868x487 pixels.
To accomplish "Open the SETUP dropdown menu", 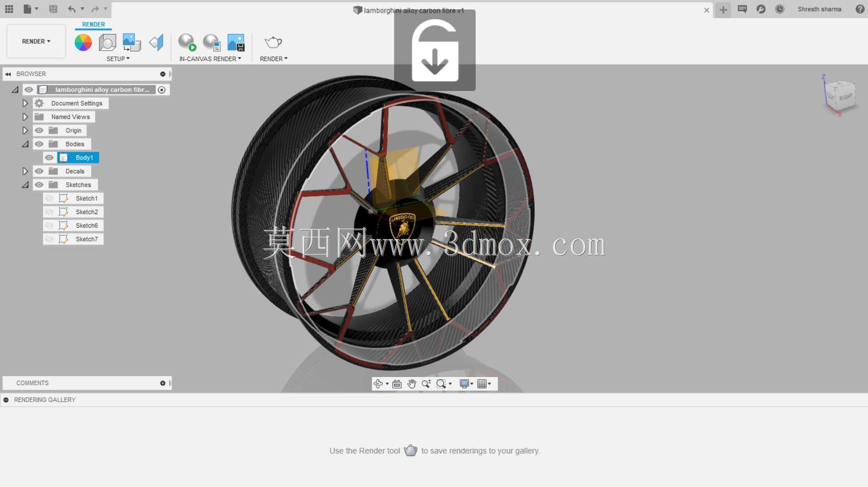I will click(x=118, y=59).
